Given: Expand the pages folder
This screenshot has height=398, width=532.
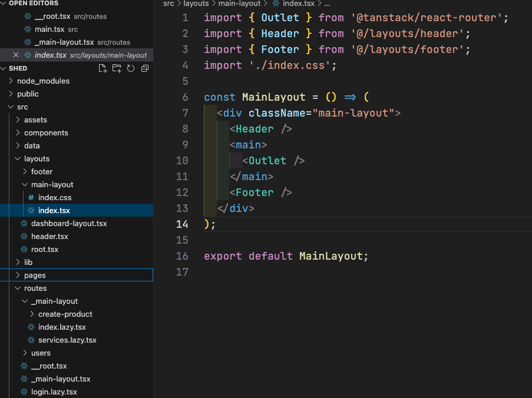Looking at the screenshot, I should tap(18, 275).
